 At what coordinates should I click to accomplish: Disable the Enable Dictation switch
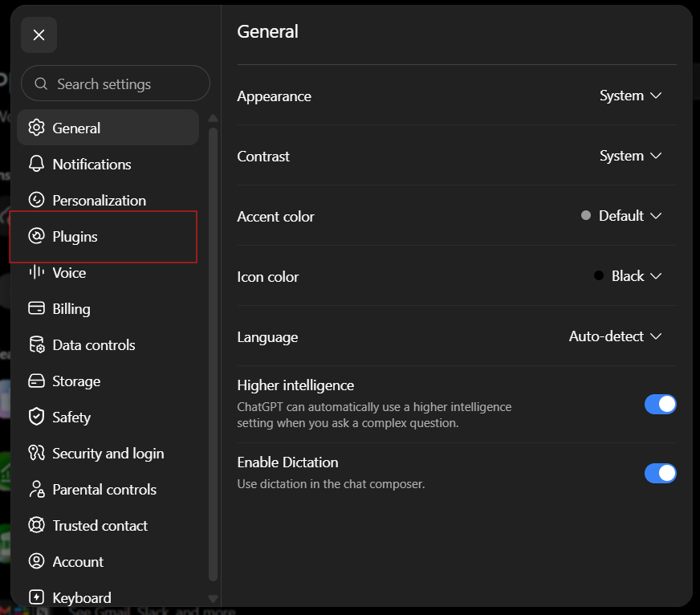point(661,473)
